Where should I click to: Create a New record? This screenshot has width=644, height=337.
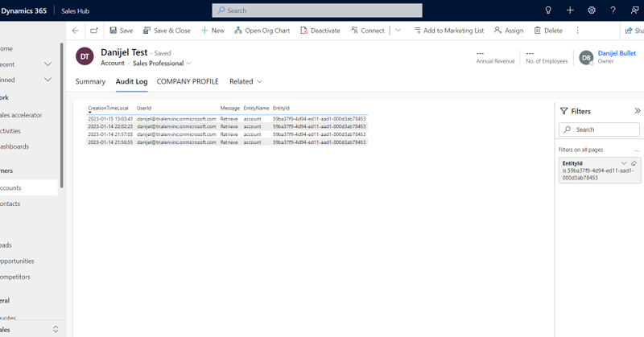click(x=213, y=31)
